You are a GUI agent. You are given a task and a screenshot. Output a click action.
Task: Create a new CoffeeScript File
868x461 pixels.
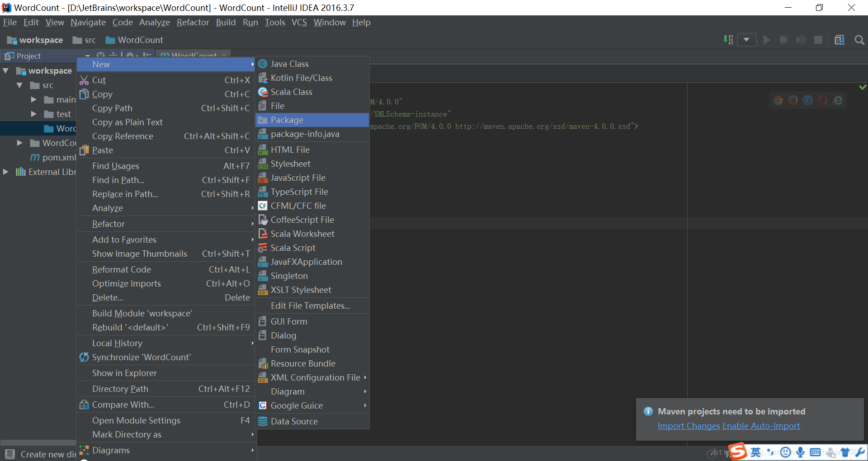[x=312, y=220]
